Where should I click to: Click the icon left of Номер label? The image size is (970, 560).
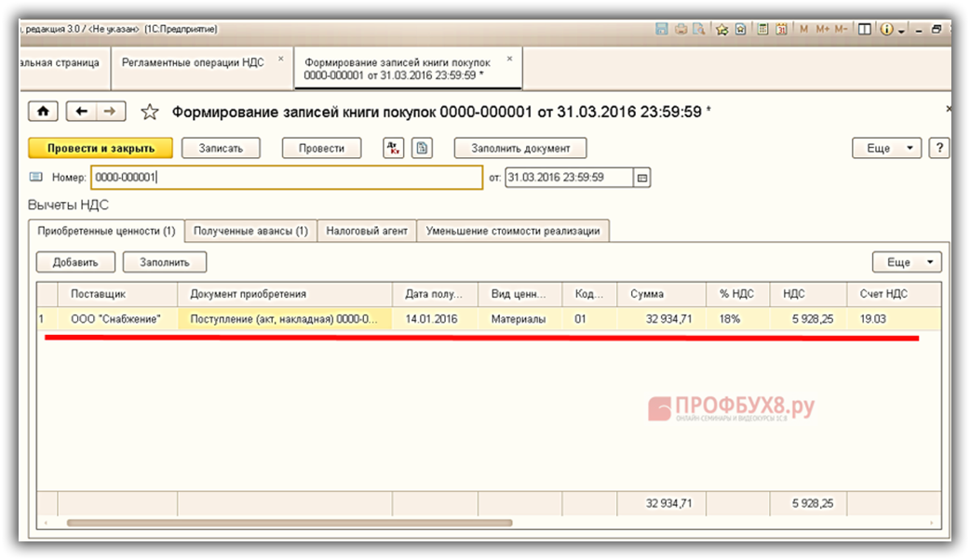[36, 177]
